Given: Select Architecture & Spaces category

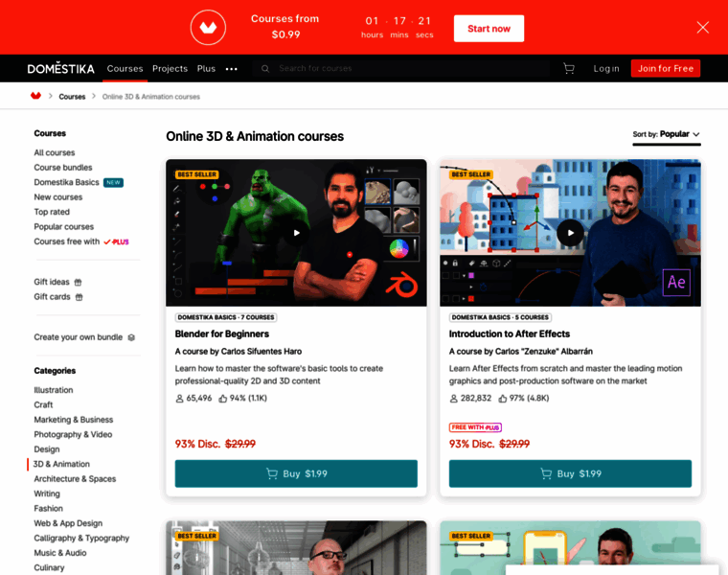Looking at the screenshot, I should click(75, 479).
